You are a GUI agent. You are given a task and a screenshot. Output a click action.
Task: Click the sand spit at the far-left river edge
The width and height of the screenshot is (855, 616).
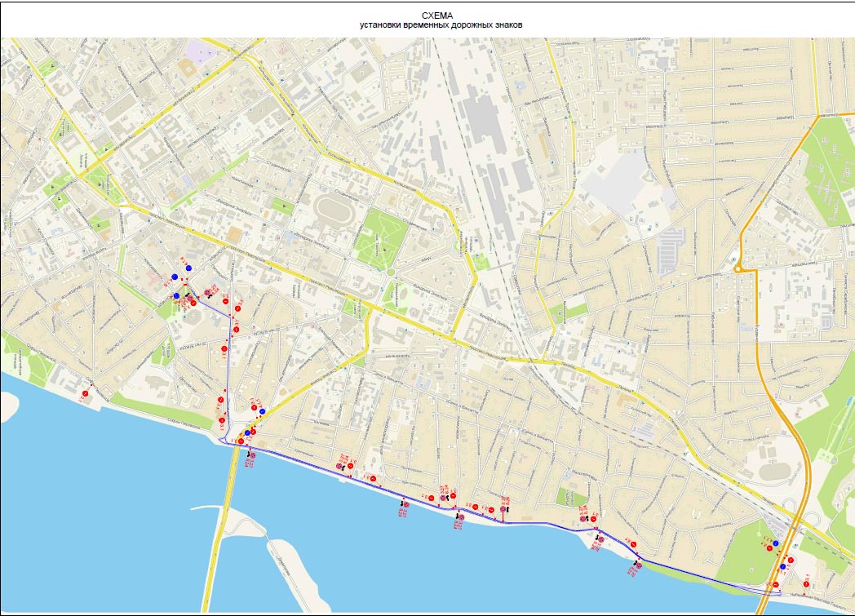(x=10, y=405)
